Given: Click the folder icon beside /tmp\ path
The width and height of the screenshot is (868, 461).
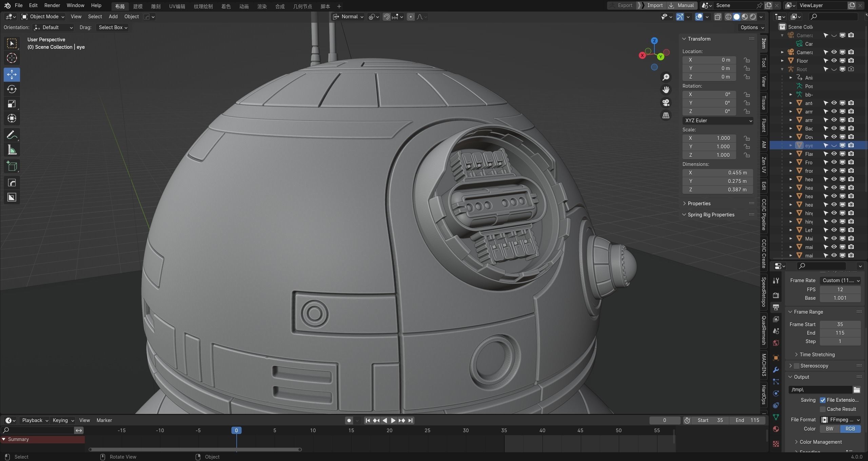Looking at the screenshot, I should [x=857, y=390].
